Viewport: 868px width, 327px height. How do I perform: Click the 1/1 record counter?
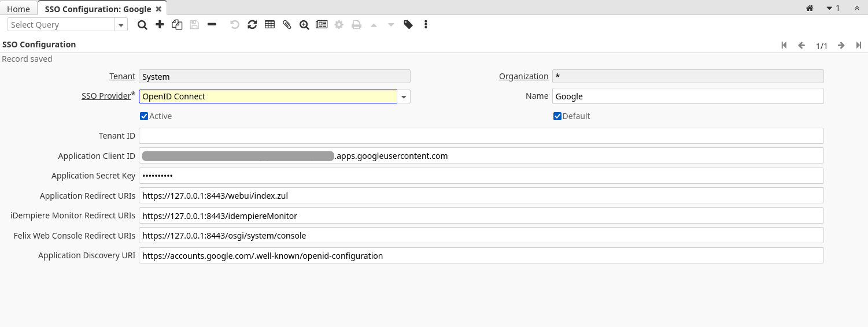(822, 46)
